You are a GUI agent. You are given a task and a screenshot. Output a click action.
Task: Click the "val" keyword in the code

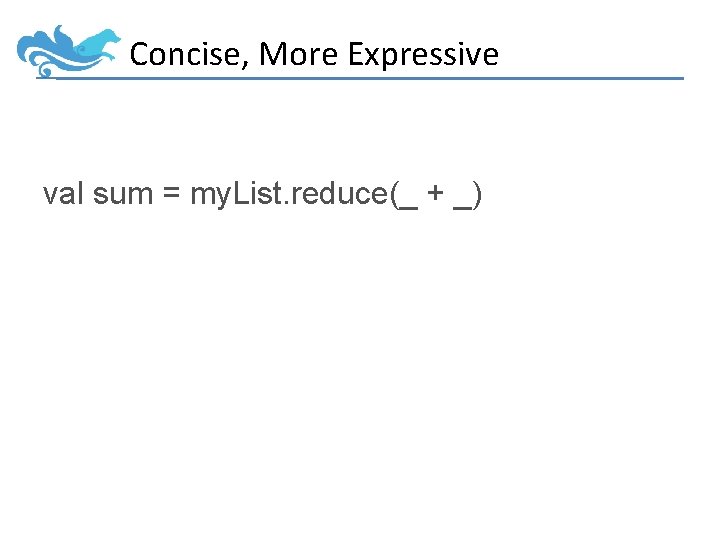[x=63, y=193]
